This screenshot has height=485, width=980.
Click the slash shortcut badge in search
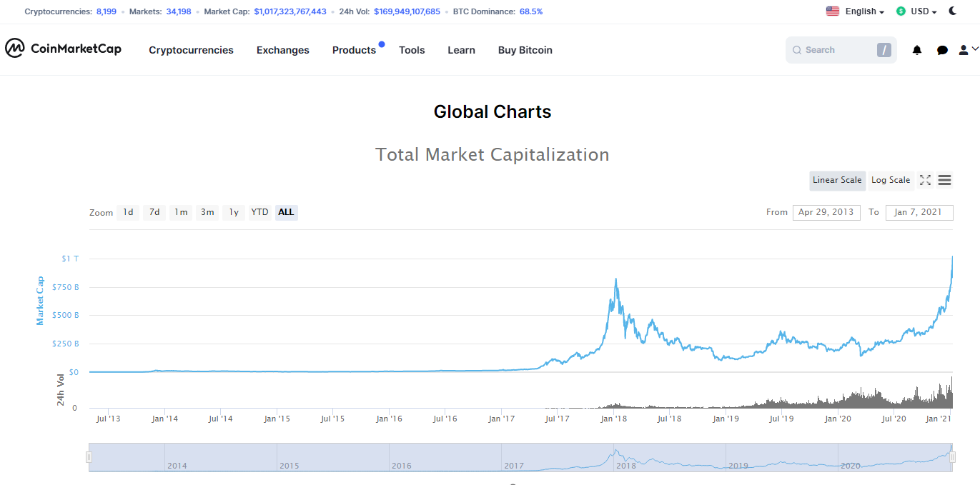click(884, 50)
